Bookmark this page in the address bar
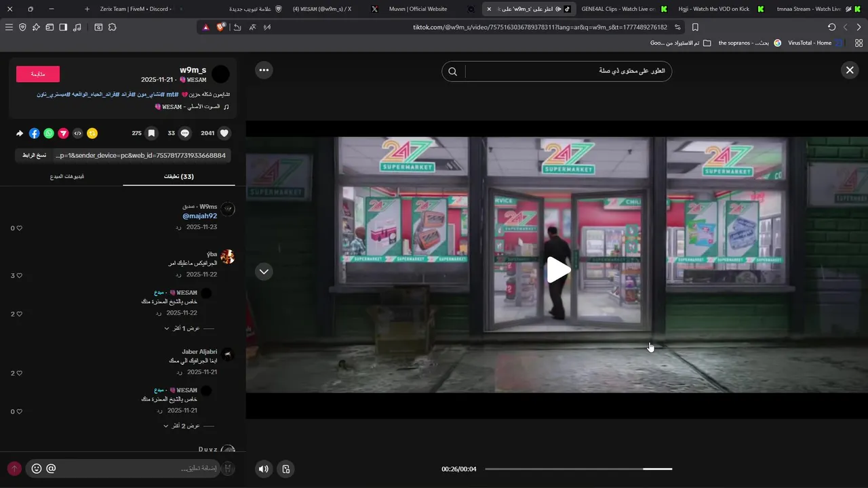 point(695,27)
